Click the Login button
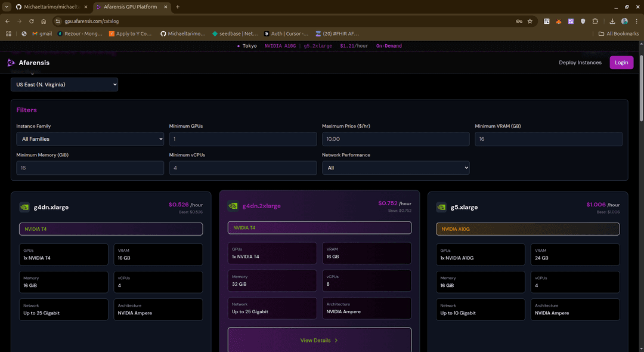This screenshot has width=644, height=352. click(x=621, y=62)
